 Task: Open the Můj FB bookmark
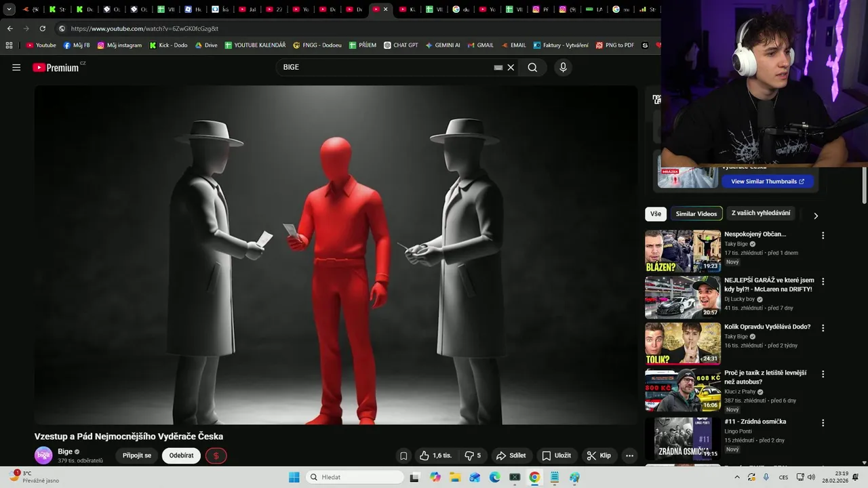tap(77, 45)
